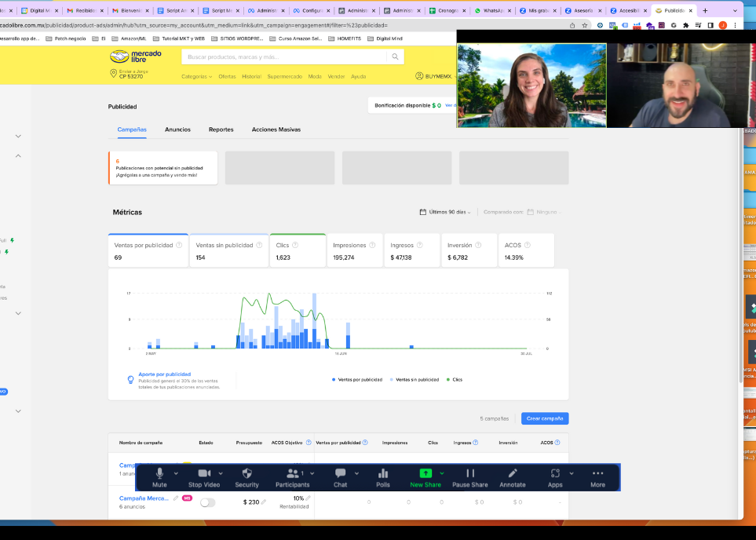
Task: Switch to the Reportes tab
Action: pyautogui.click(x=221, y=130)
